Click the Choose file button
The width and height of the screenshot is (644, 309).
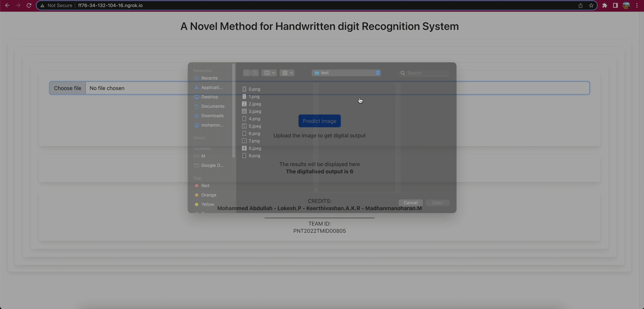67,88
